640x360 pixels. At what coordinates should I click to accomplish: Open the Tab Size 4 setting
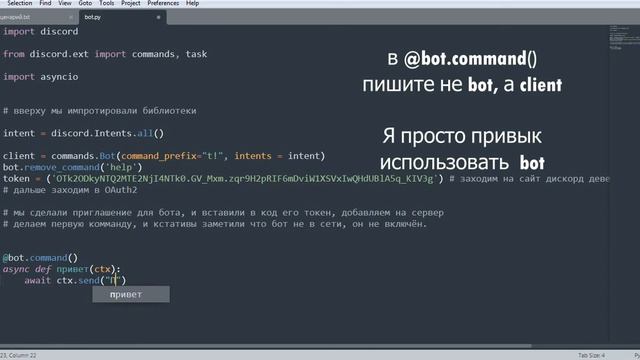tap(591, 356)
